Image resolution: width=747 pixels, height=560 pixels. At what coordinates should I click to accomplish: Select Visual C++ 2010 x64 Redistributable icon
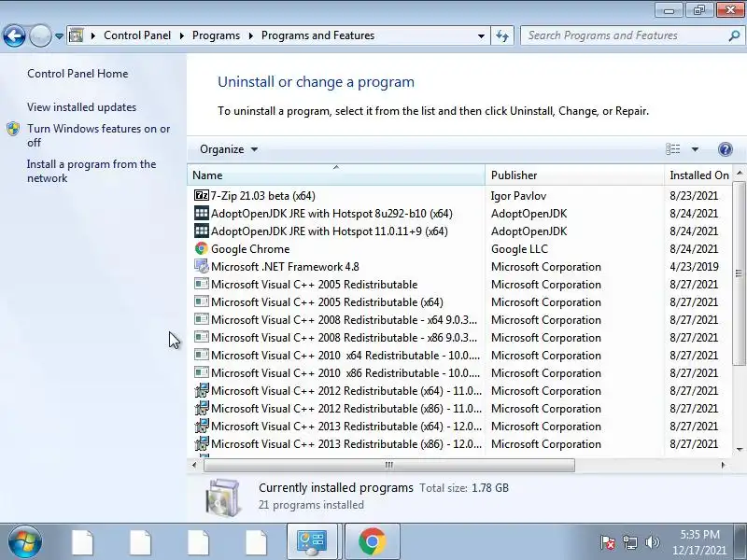coord(202,356)
